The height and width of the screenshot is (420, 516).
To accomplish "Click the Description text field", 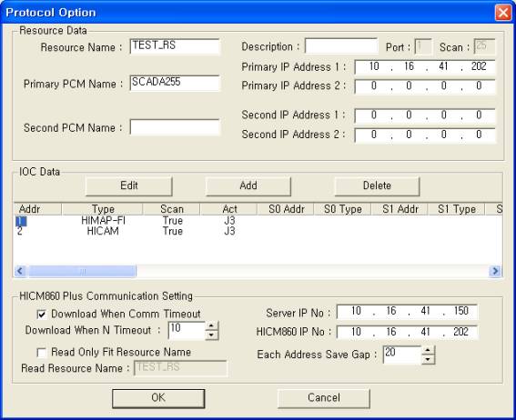I will click(341, 46).
